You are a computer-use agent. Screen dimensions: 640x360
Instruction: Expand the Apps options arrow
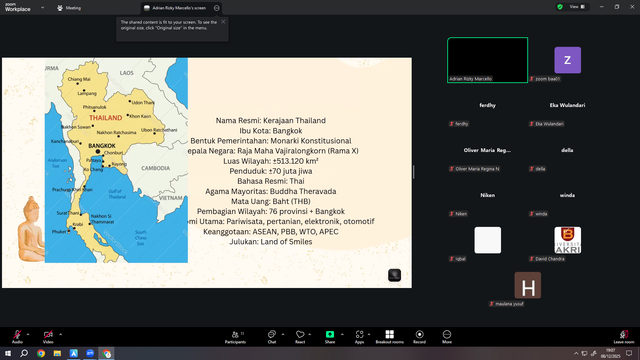tap(369, 334)
